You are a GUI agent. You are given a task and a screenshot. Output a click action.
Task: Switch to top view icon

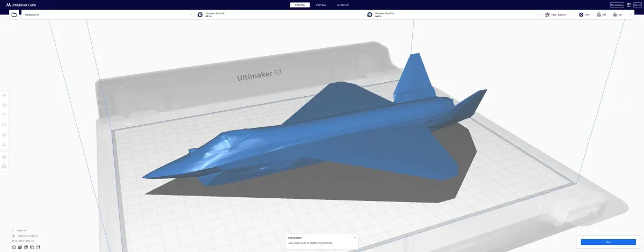pyautogui.click(x=26, y=247)
